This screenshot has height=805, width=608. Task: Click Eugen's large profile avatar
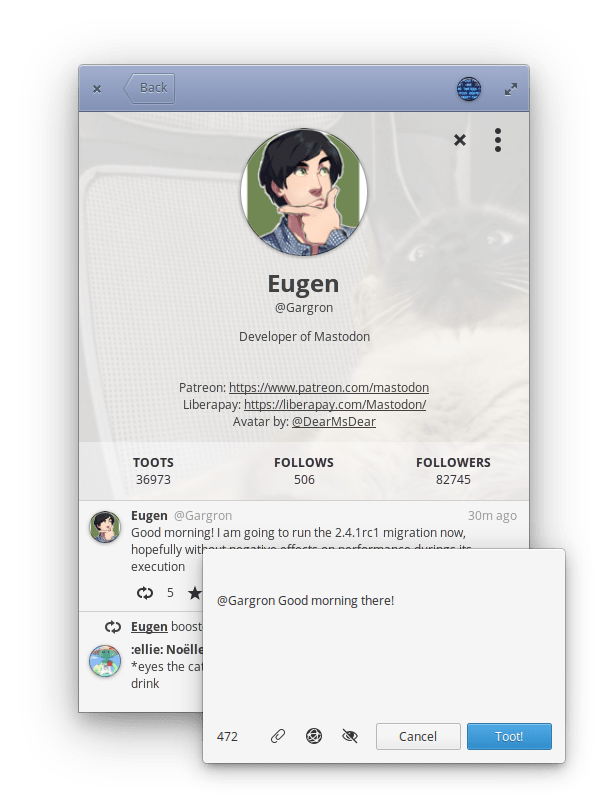[x=304, y=192]
